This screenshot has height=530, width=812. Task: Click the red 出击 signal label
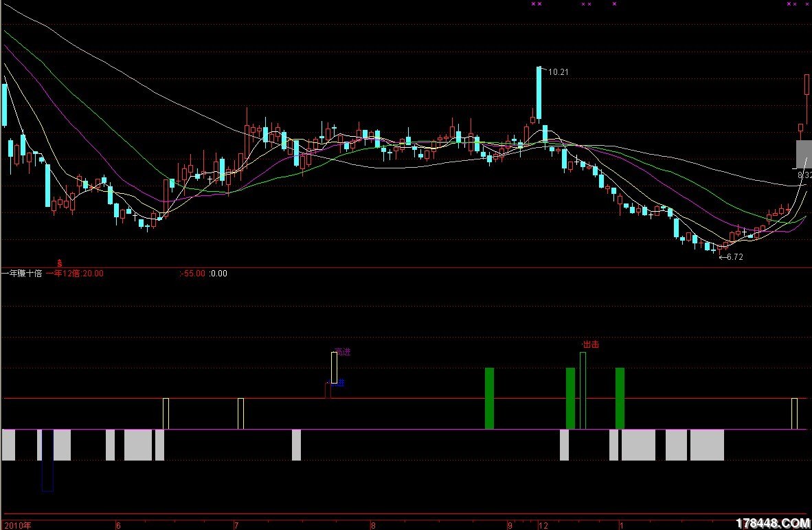[x=591, y=344]
